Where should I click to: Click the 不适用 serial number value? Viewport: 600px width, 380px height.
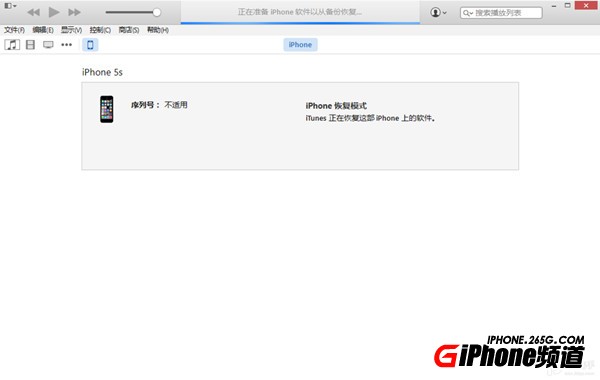click(x=176, y=105)
